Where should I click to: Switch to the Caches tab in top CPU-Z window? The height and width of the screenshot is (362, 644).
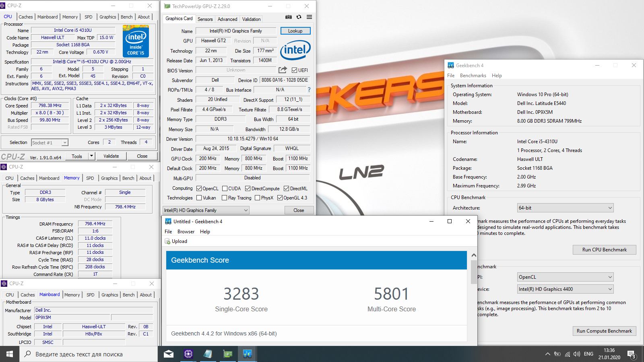tap(26, 17)
